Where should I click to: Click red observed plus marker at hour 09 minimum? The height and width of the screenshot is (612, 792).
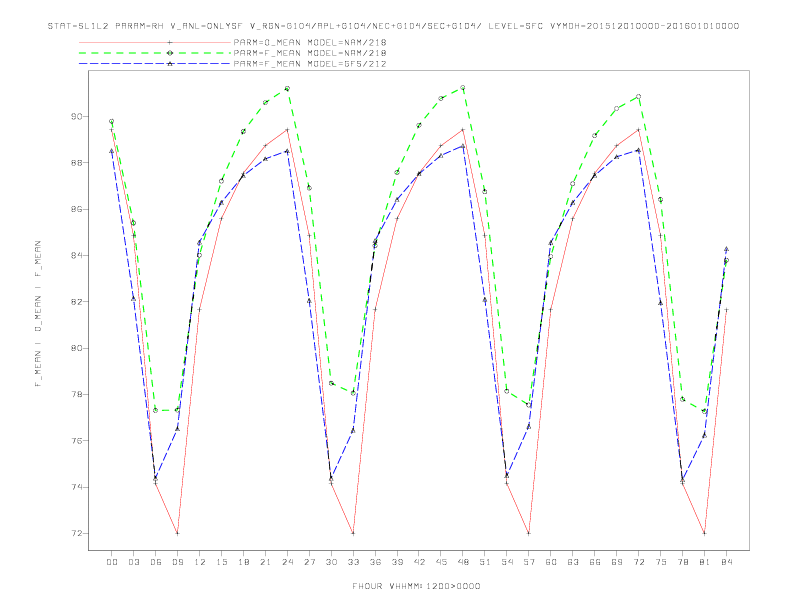click(x=177, y=533)
